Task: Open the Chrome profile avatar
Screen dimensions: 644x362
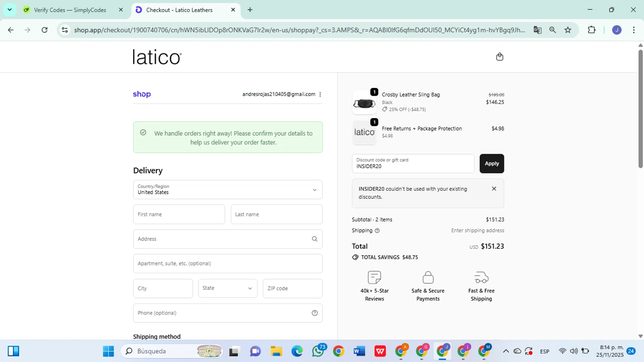Action: point(617,30)
